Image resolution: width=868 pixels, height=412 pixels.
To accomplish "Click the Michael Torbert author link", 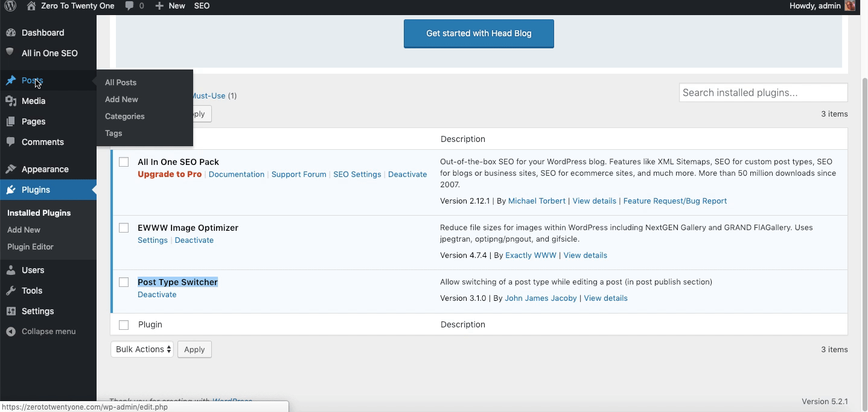I will (x=537, y=201).
